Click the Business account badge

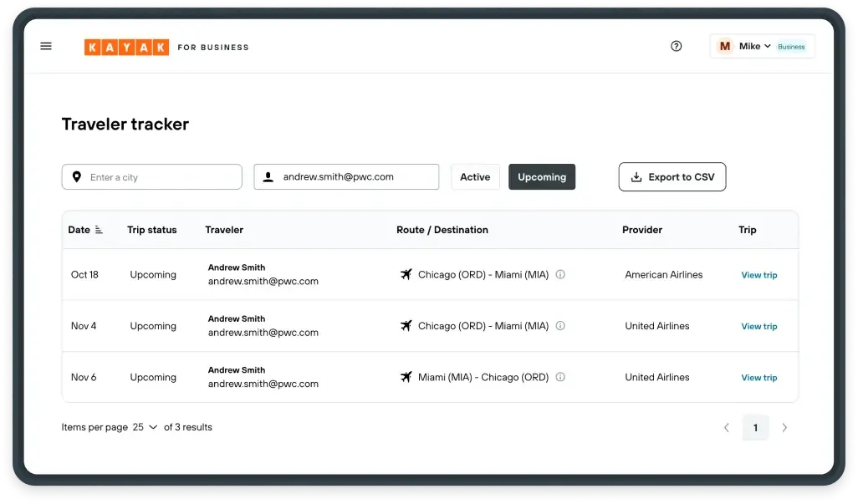[791, 47]
